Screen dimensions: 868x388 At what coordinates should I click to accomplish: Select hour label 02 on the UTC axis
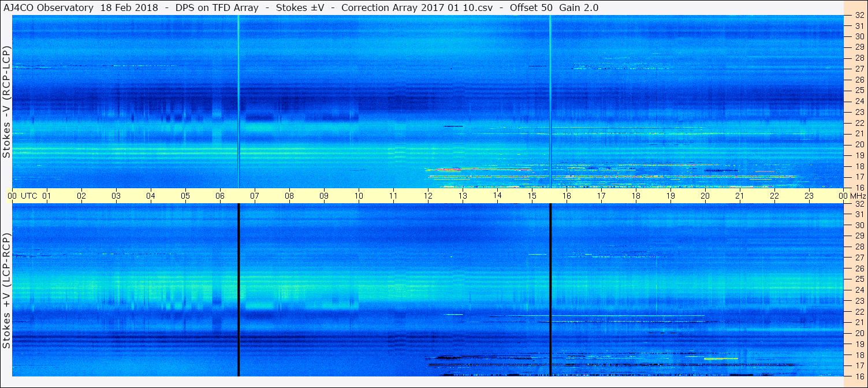81,196
